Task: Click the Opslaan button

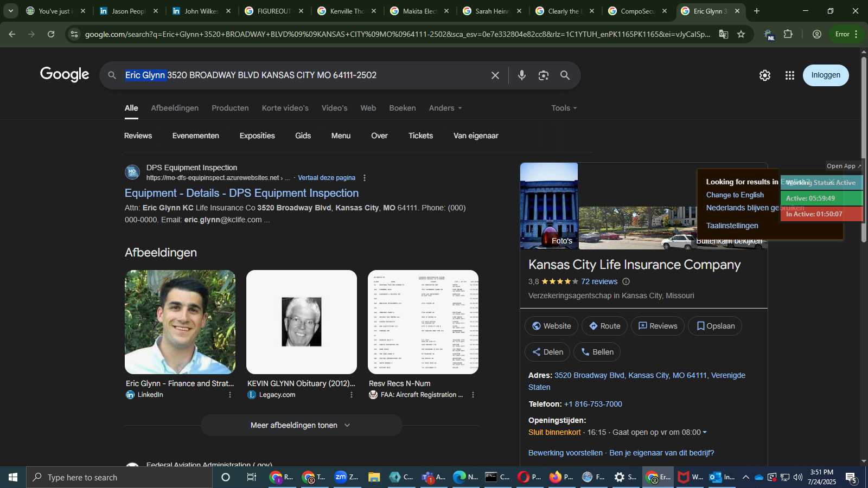Action: [x=715, y=326]
